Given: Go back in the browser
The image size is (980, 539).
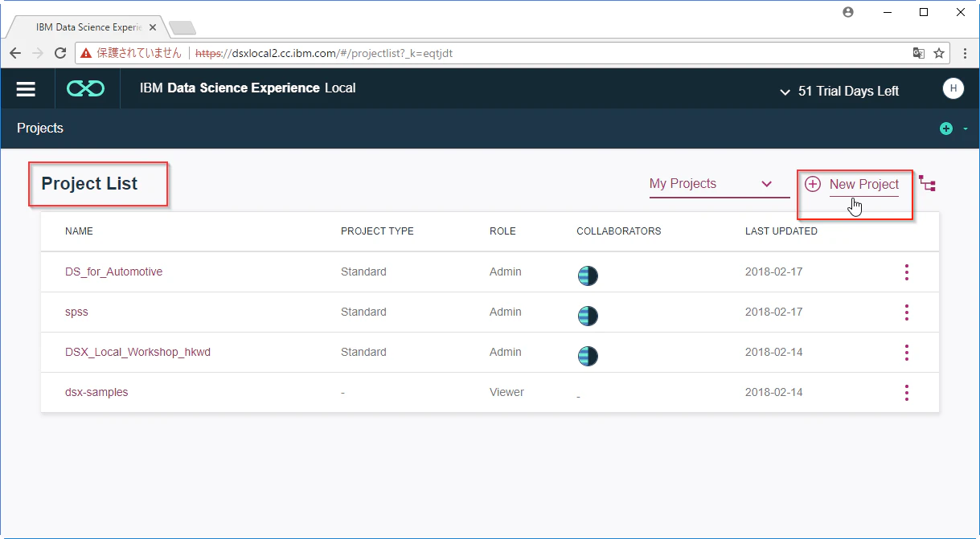Looking at the screenshot, I should (x=15, y=53).
